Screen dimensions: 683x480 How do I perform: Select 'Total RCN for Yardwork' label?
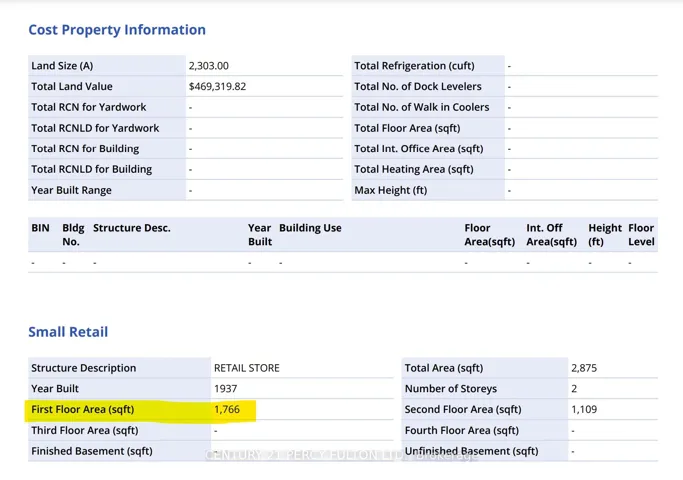[x=88, y=107]
